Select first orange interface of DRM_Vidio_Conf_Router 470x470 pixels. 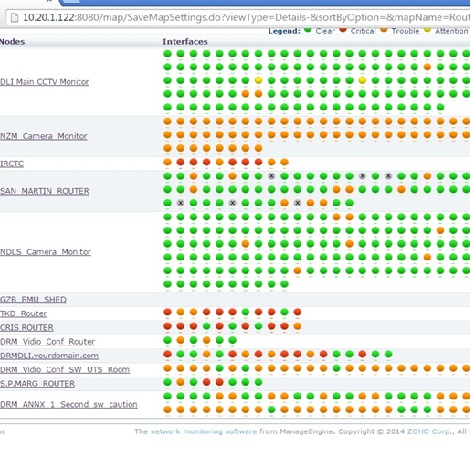click(x=180, y=340)
